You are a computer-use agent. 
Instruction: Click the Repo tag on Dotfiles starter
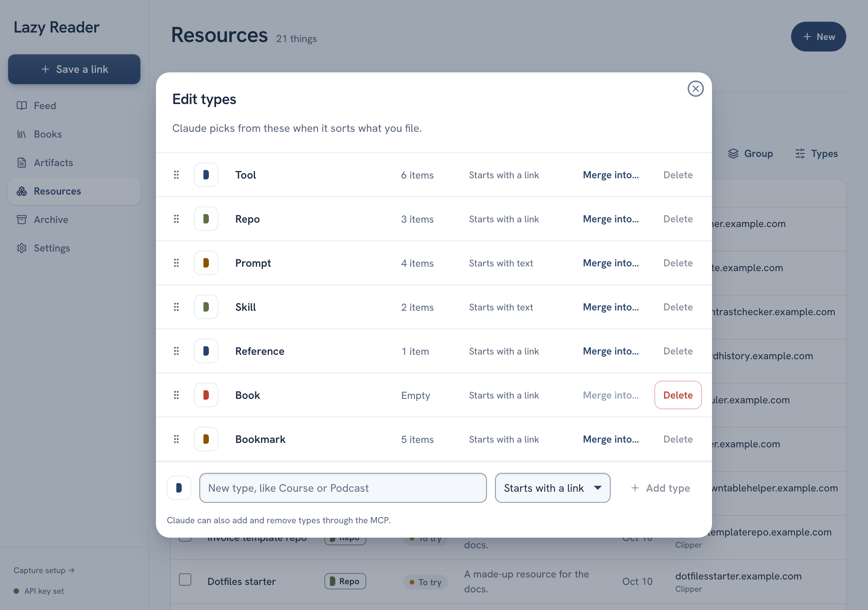(x=345, y=581)
